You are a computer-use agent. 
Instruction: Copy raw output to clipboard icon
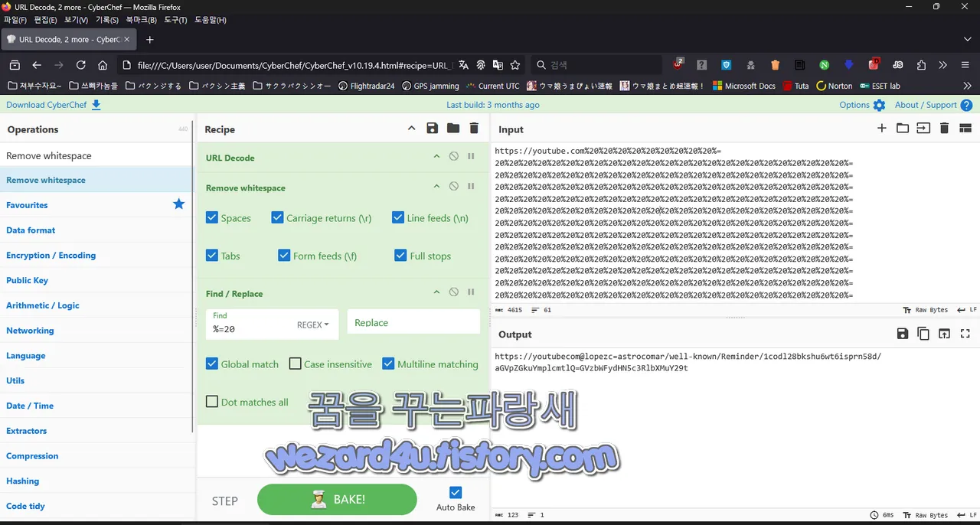[923, 334]
